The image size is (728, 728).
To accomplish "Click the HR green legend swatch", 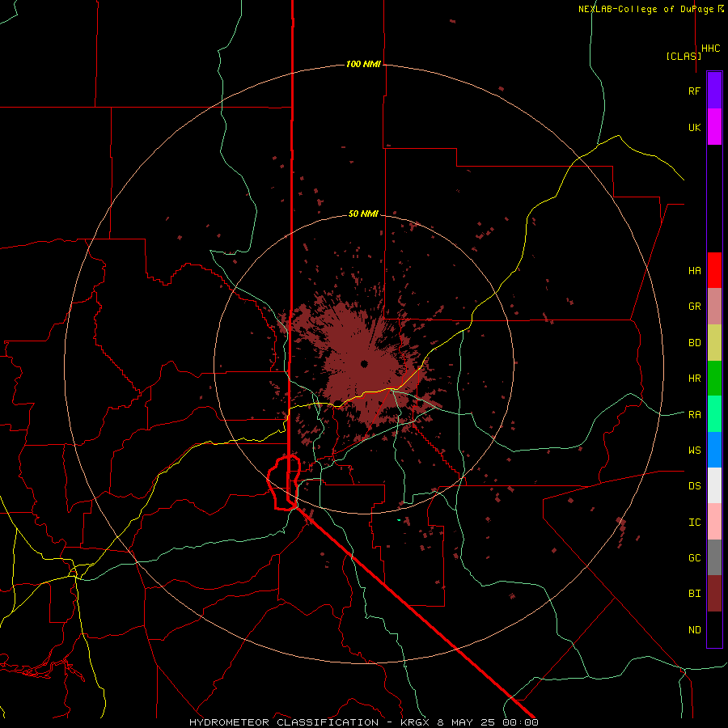I will coord(714,379).
